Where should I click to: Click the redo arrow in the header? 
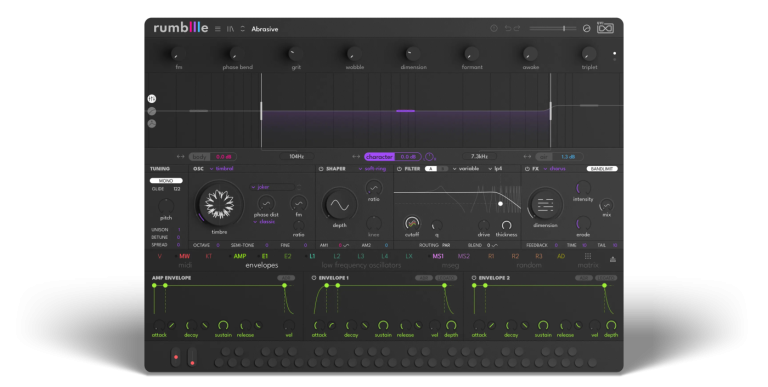click(x=517, y=28)
